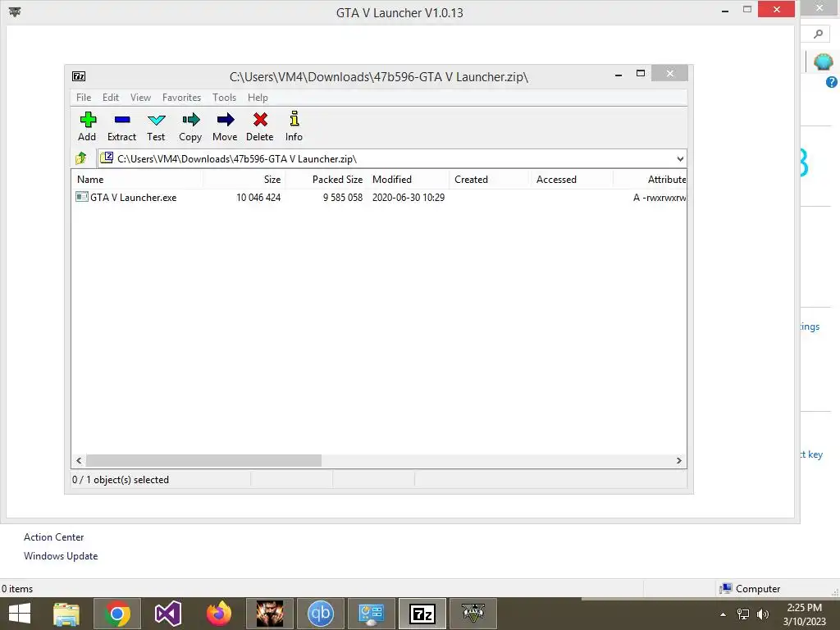Open the game icon on the taskbar

(269, 614)
